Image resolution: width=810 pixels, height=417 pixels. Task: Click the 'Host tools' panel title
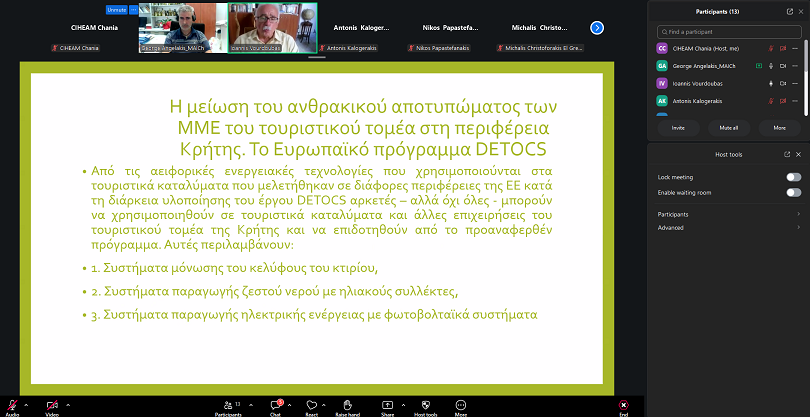tap(728, 154)
